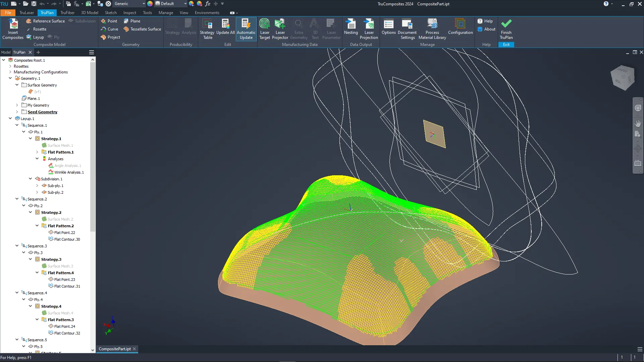
Task: Open the Inspect ribbon tab
Action: click(129, 13)
